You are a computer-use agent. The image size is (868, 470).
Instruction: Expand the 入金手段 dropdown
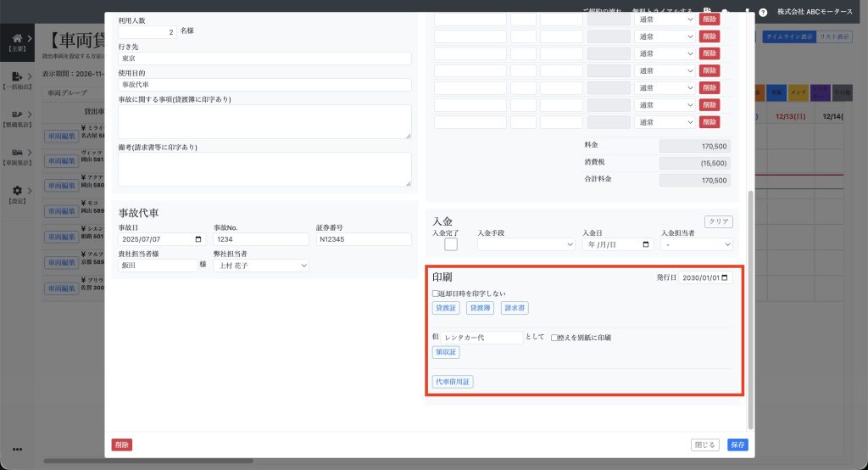[526, 244]
